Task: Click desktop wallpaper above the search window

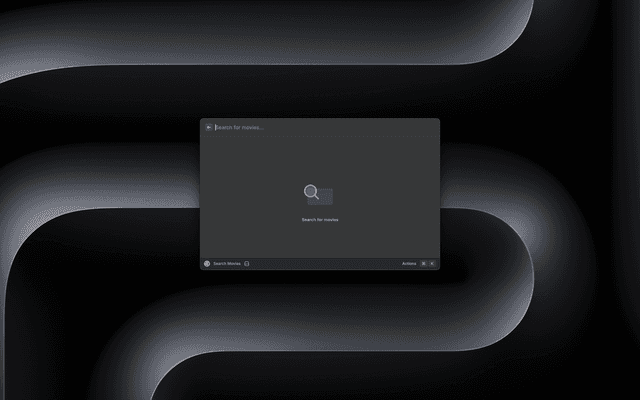Action: coord(320,60)
